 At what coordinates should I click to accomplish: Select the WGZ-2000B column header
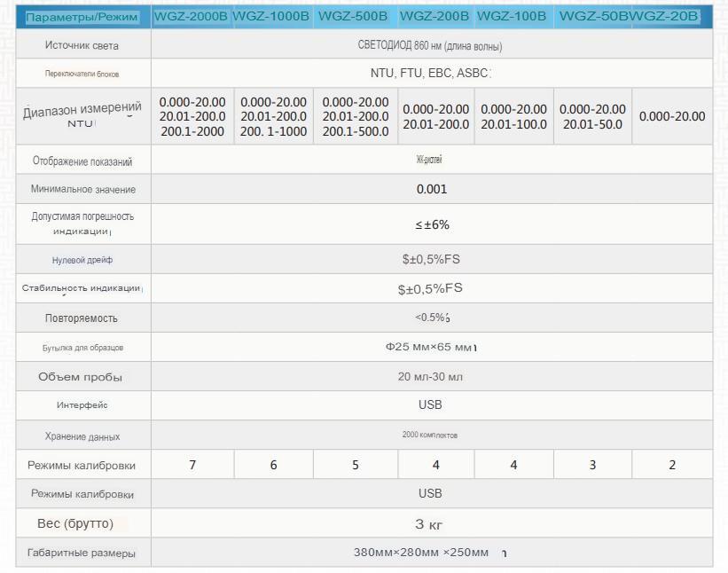(x=191, y=17)
